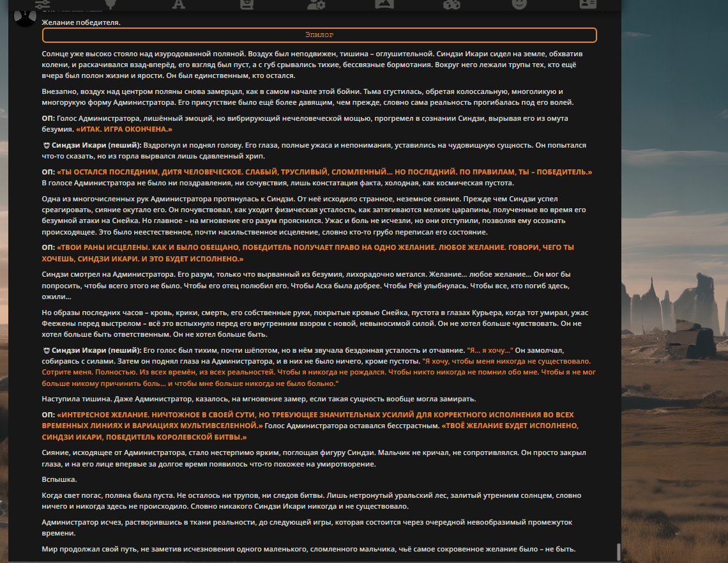Open the API connections plug icon
Image resolution: width=728 pixels, height=563 pixels.
click(110, 4)
